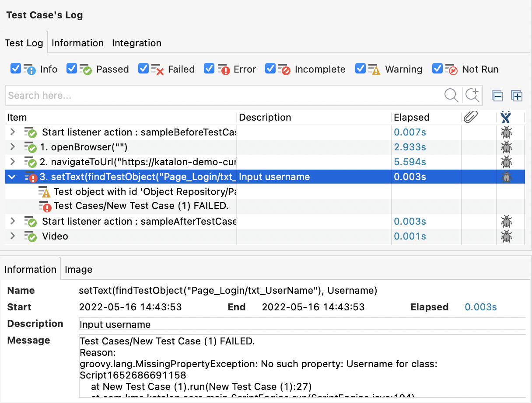The height and width of the screenshot is (403, 532).
Task: Toggle the Passed filter checkbox
Action: [x=72, y=69]
